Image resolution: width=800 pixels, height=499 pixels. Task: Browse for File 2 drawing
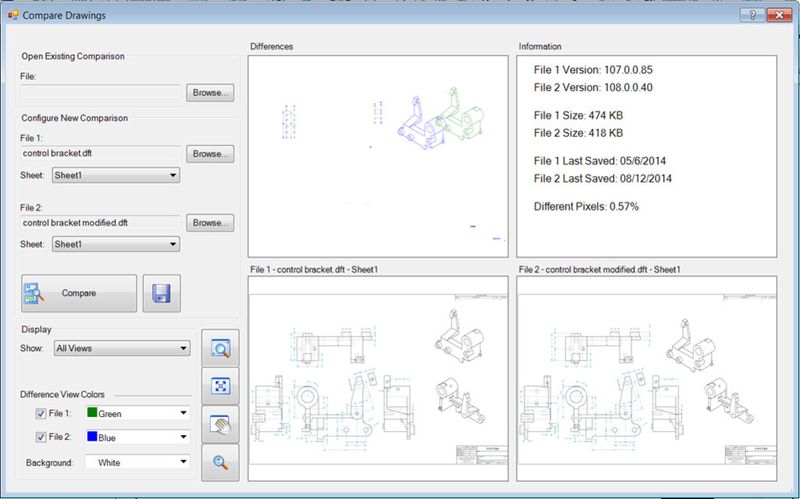(x=210, y=223)
